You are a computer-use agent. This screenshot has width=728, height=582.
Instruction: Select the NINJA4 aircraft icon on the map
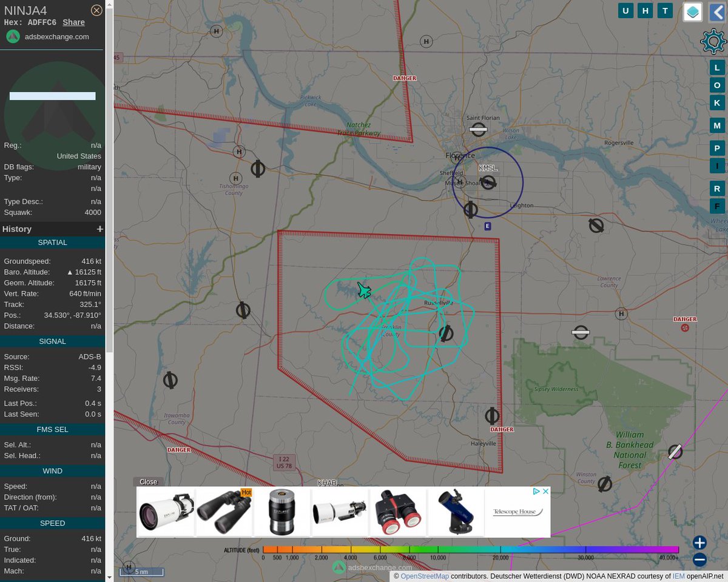363,291
